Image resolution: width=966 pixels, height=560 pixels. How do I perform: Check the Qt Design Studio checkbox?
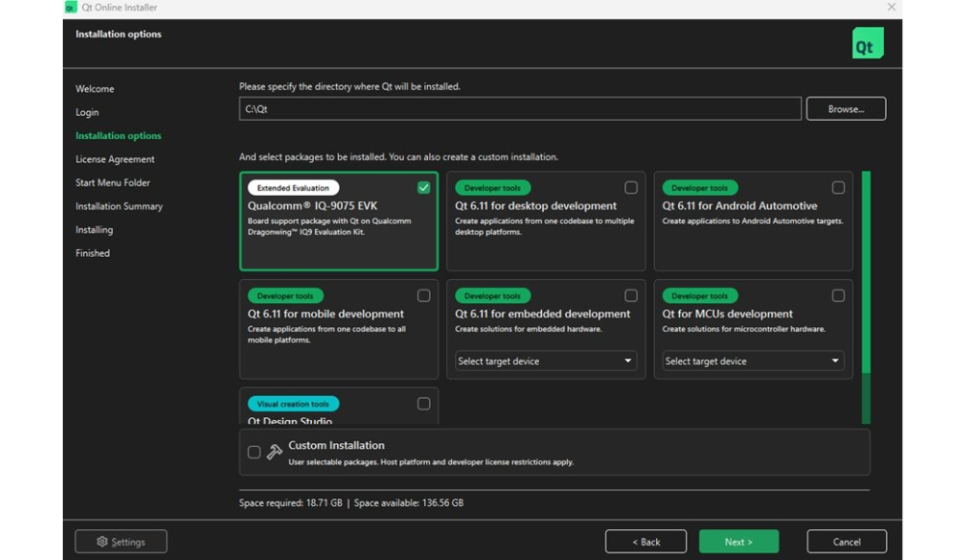[x=423, y=404]
